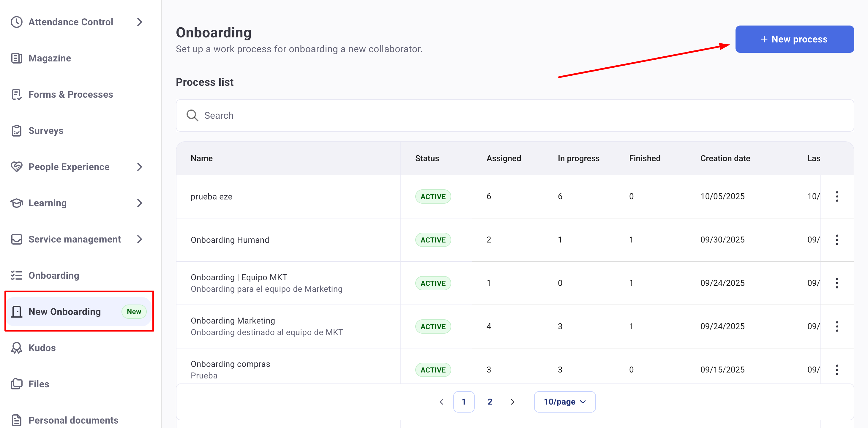
Task: Open the 10/page size dropdown
Action: (x=564, y=402)
